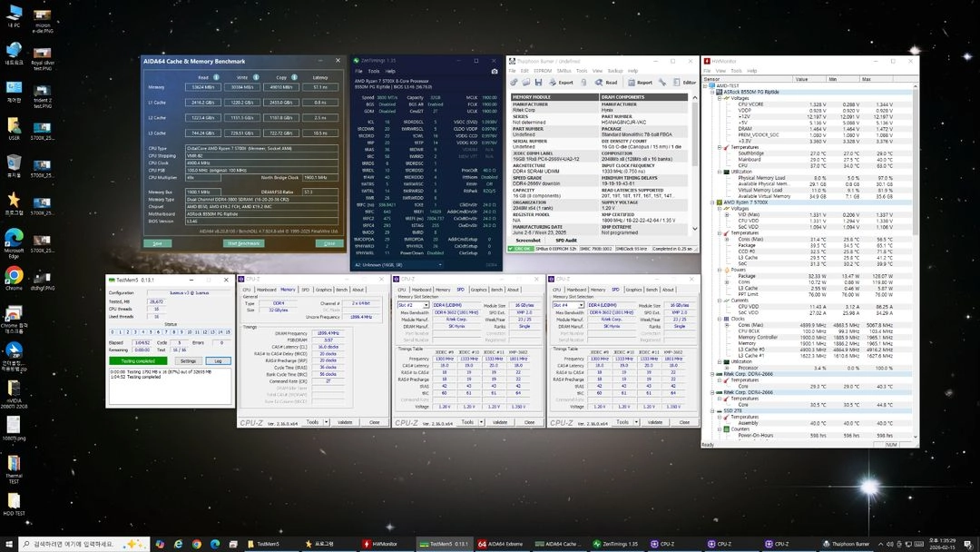Switch to the SPD tab in the CPU-Z Memory window

pos(306,290)
